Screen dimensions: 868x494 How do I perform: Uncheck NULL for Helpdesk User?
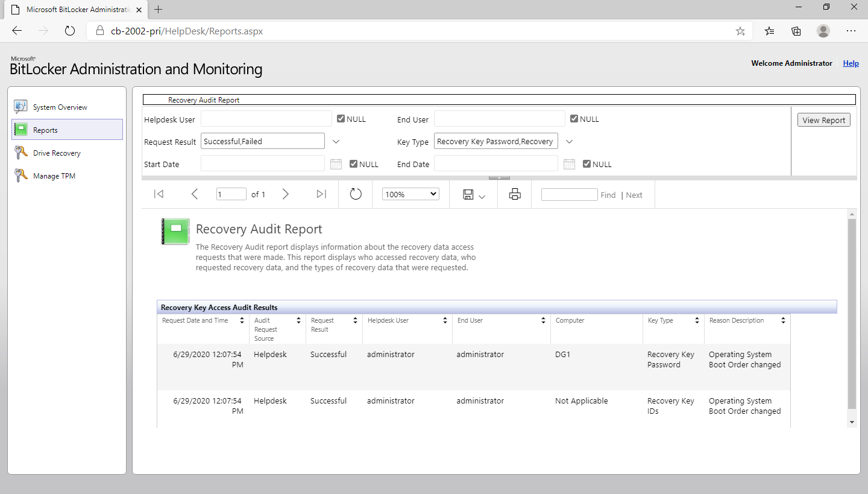tap(341, 119)
